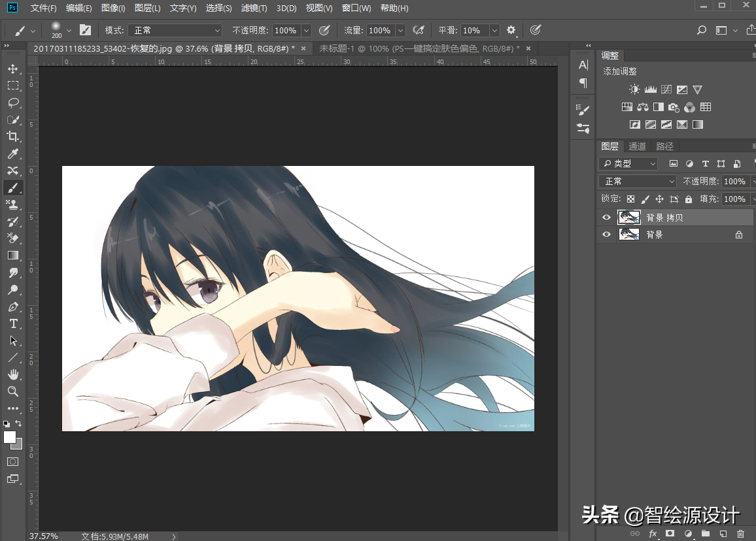
Task: Switch to the 通道 tab
Action: tap(637, 146)
